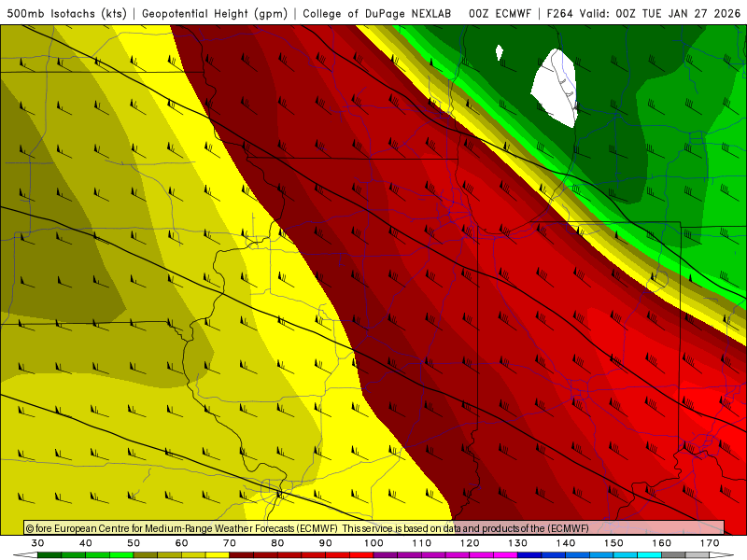
Task: Select the cyan swatch ending at 160
Action: click(649, 555)
